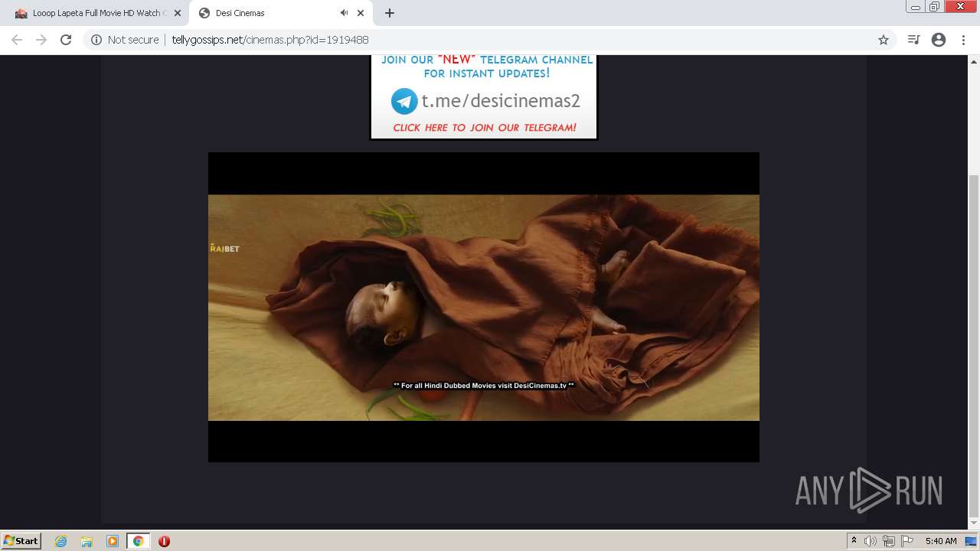This screenshot has width=980, height=551.
Task: Go back to the previous page
Action: 17,40
